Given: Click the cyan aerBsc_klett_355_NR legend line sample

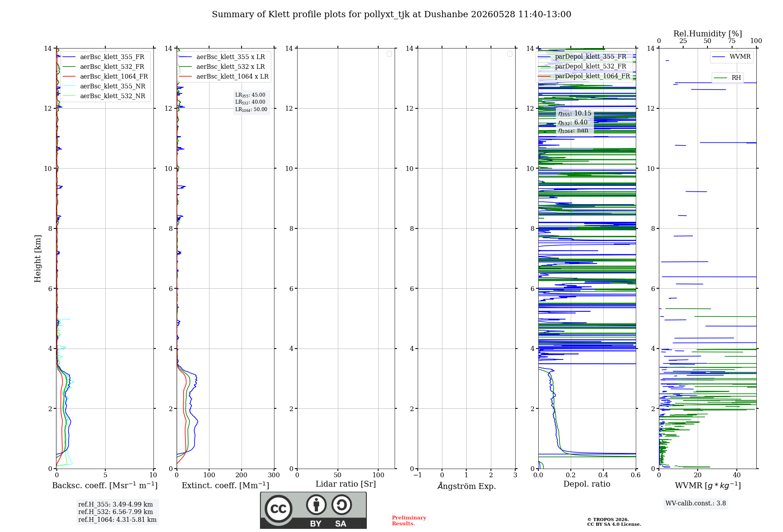Looking at the screenshot, I should (69, 86).
